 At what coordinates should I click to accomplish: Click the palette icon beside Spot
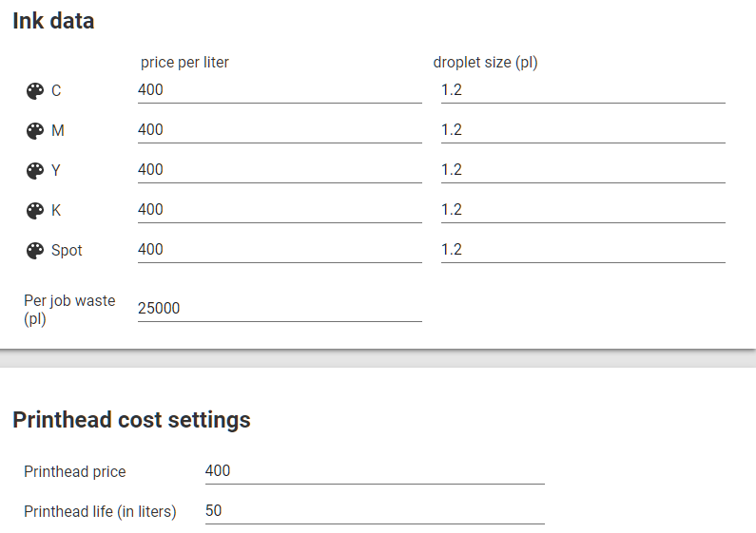(35, 251)
